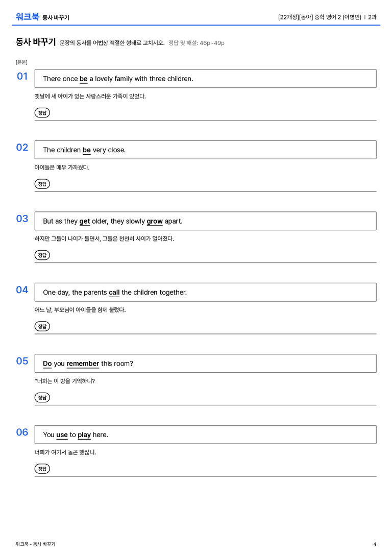Click the blue 워크북 logo in header
The width and height of the screenshot is (392, 555).
pos(27,17)
